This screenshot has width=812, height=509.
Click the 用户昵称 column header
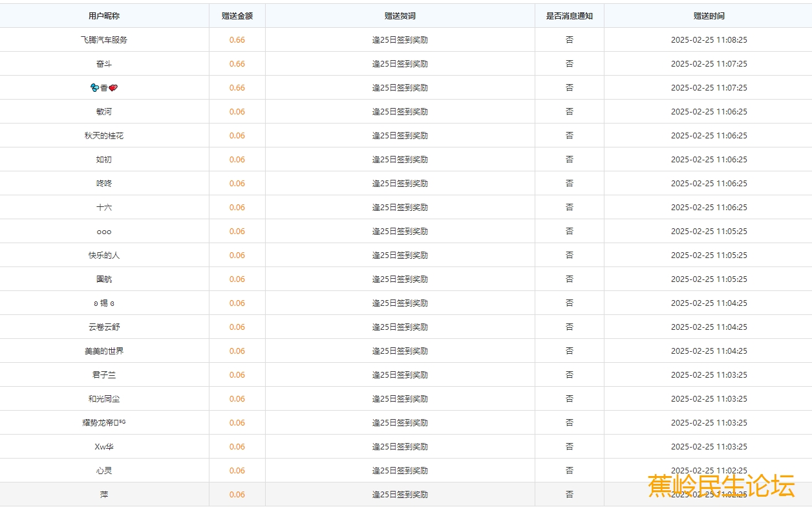coord(104,16)
